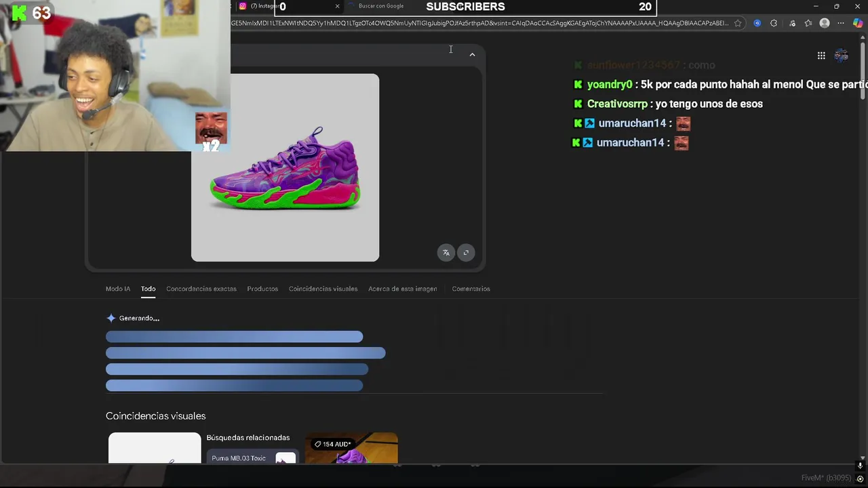
Task: Open the Acerca de esta imagen tab
Action: (403, 289)
